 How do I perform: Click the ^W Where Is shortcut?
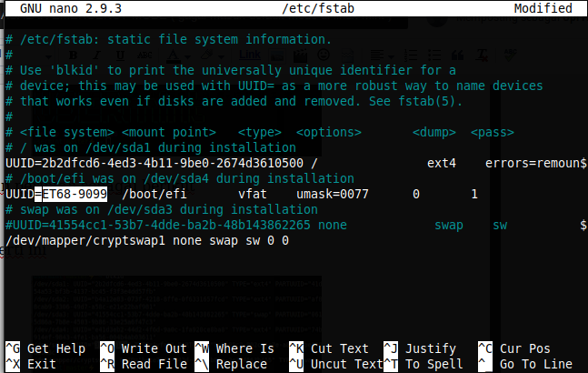pyautogui.click(x=234, y=348)
